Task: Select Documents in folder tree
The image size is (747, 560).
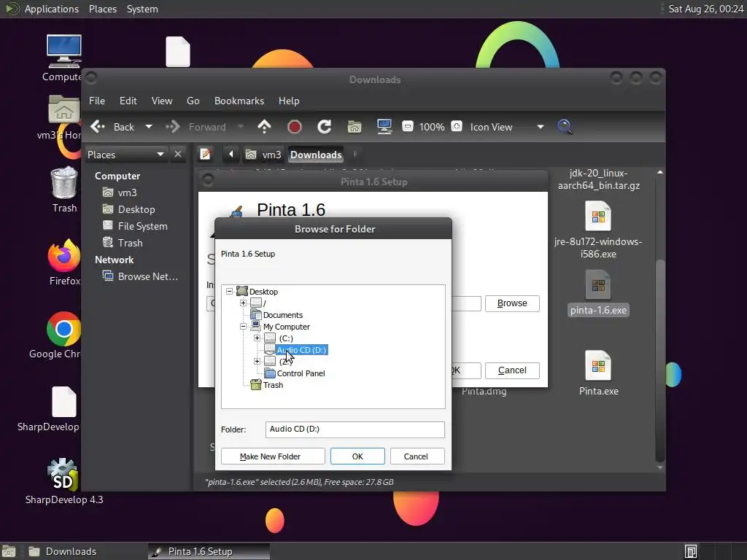Action: (x=282, y=315)
